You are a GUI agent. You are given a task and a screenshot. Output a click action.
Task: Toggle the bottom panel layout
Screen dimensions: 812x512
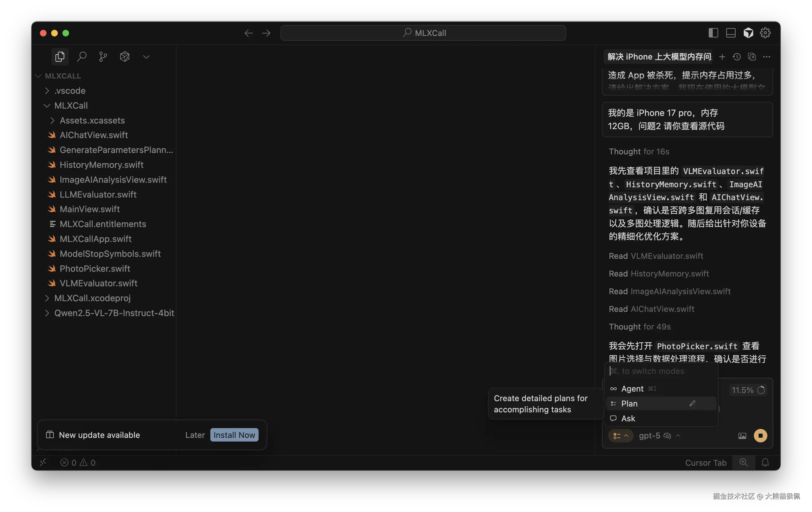(x=730, y=33)
